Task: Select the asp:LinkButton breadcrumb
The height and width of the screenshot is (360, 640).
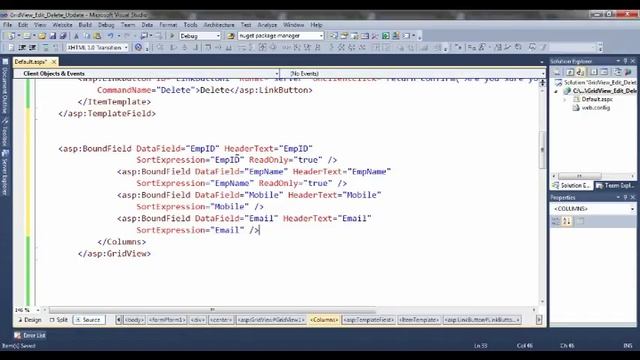Action: [x=482, y=320]
